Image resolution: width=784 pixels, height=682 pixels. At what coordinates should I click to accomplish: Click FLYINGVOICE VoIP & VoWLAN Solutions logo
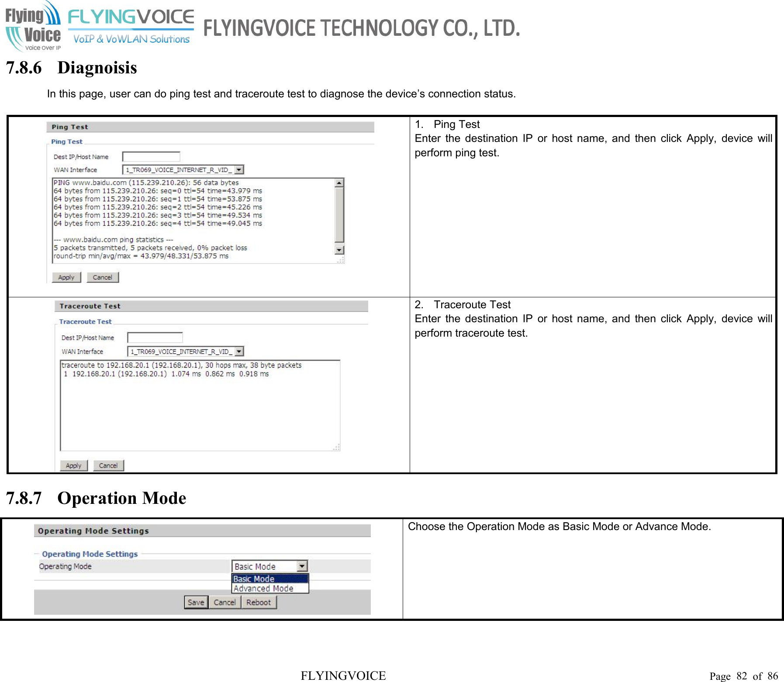point(131,27)
